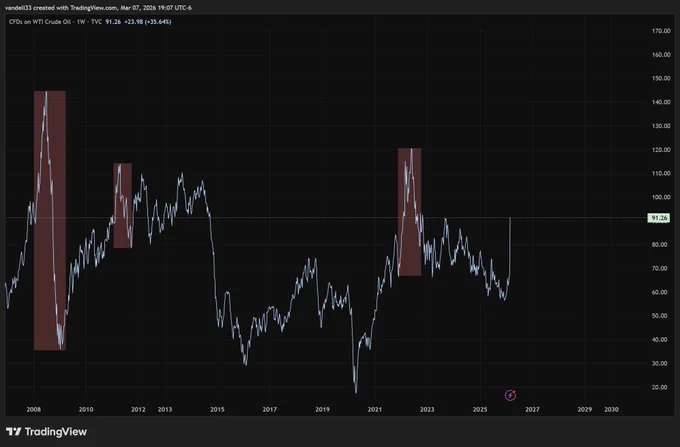680x447 pixels.
Task: Click the 120.00 price axis label
Action: [661, 150]
